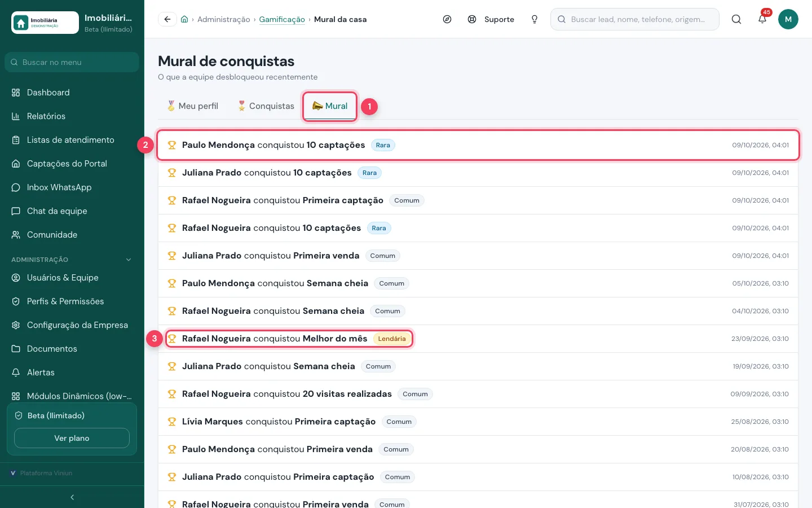Open Chat da equipe
The image size is (812, 508).
click(72, 211)
